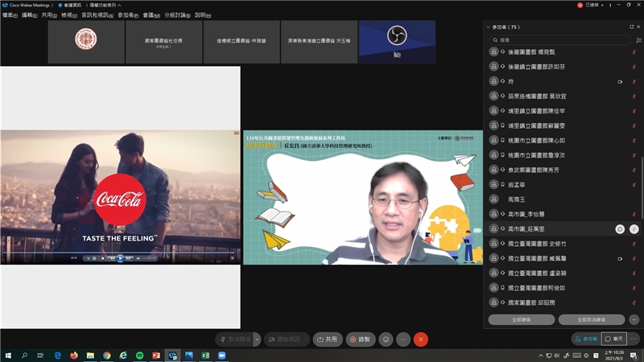Viewport: 644px width, 362px height.
Task: Click the camera icon in 國立臺灣圖書館 戚佩馨's row
Action: click(x=620, y=258)
